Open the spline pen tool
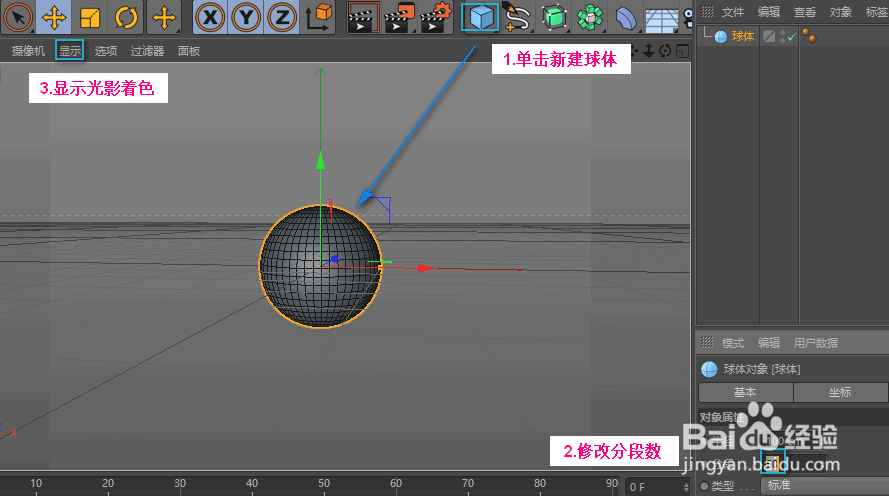The height and width of the screenshot is (496, 889). click(517, 17)
